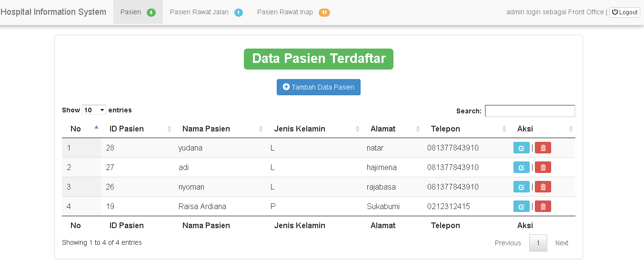The image size is (644, 261).
Task: Click ID cell '27'
Action: (110, 167)
